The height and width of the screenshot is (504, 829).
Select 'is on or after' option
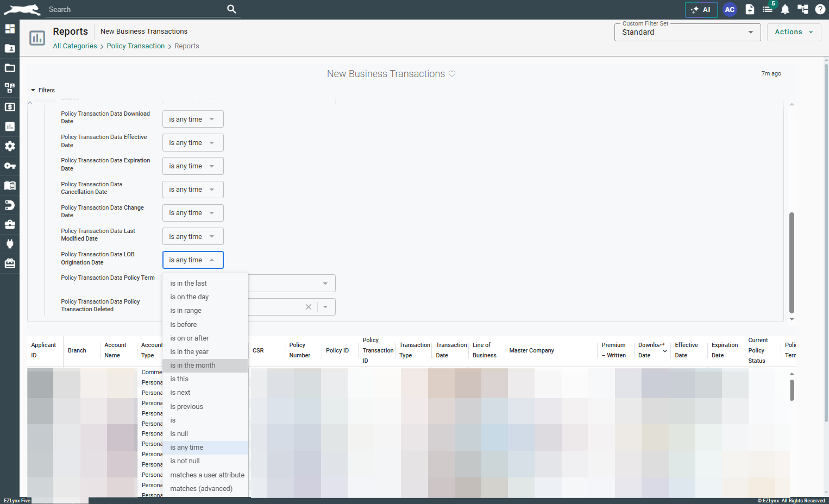[x=205, y=338]
